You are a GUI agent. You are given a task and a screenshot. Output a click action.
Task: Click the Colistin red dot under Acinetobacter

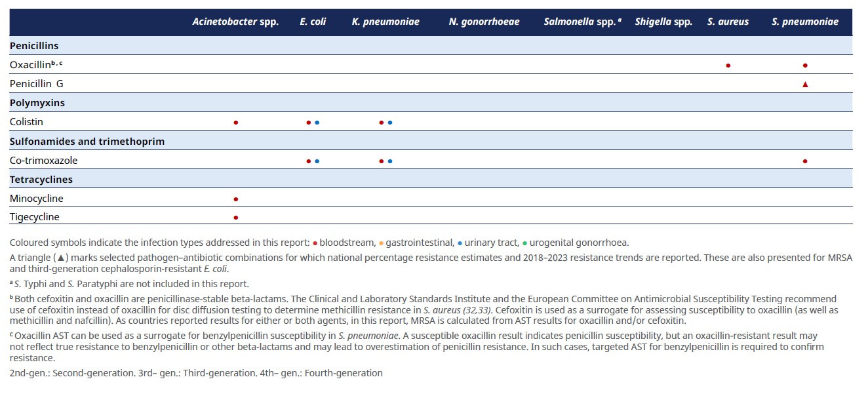click(236, 123)
